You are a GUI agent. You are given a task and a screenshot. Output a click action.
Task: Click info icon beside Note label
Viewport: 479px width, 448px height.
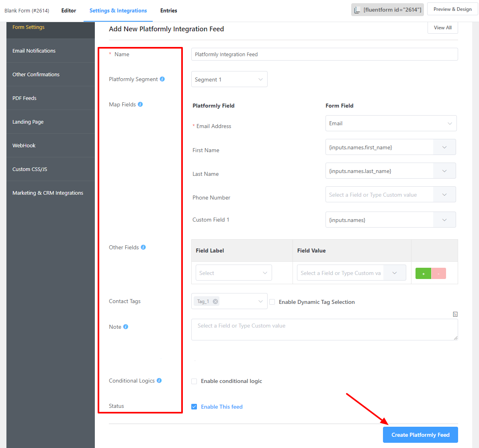(126, 327)
